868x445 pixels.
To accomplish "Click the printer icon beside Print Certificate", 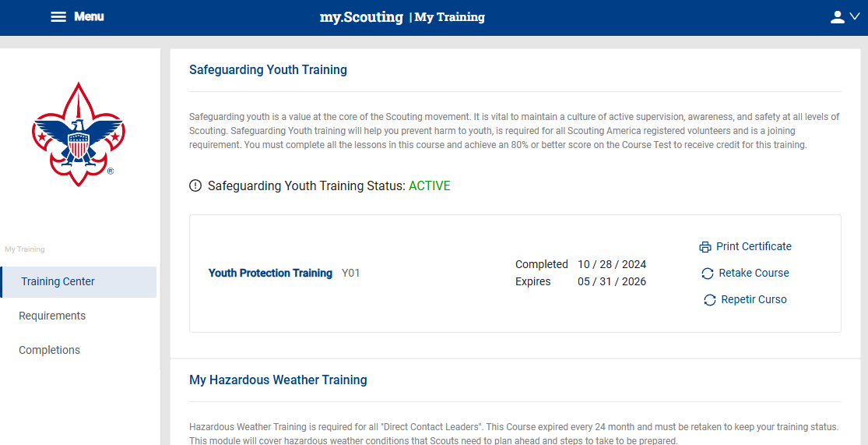I will pos(705,247).
